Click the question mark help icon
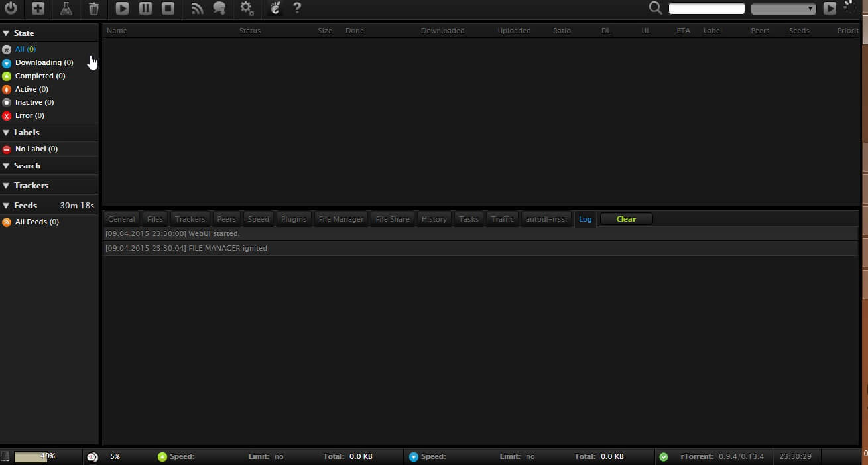 point(297,9)
